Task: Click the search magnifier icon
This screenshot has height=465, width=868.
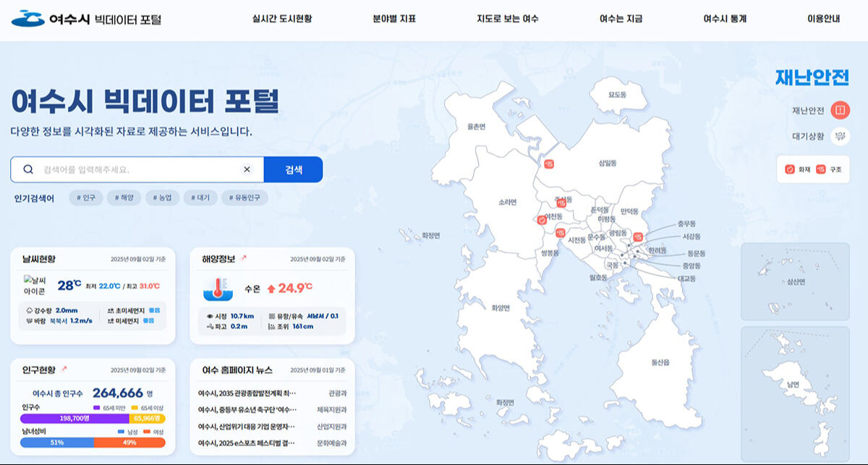Action: pos(27,169)
